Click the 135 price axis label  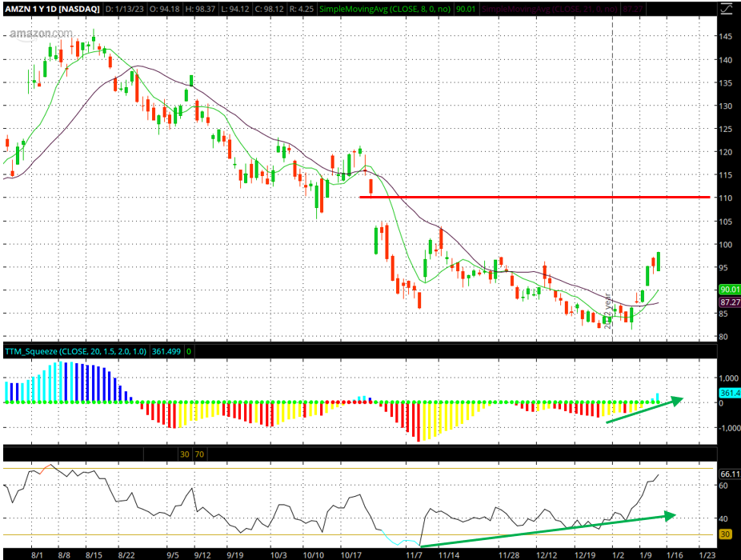tap(726, 82)
